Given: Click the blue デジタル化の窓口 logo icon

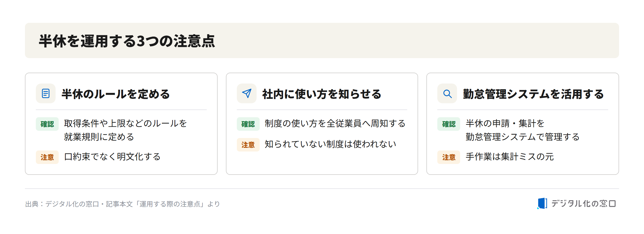Looking at the screenshot, I should tap(542, 203).
